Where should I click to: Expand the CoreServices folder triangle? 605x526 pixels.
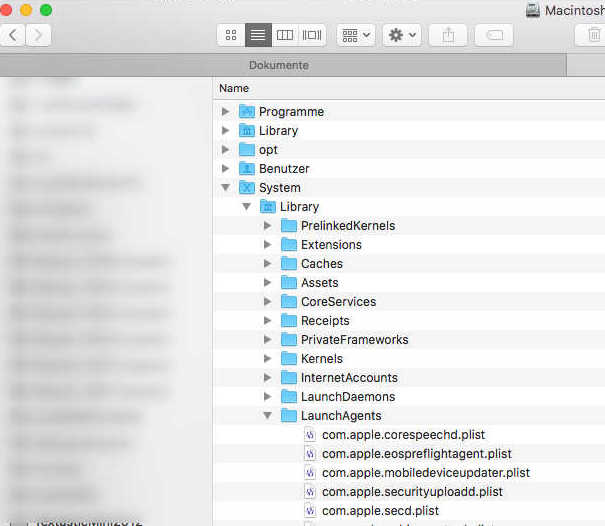(x=267, y=302)
